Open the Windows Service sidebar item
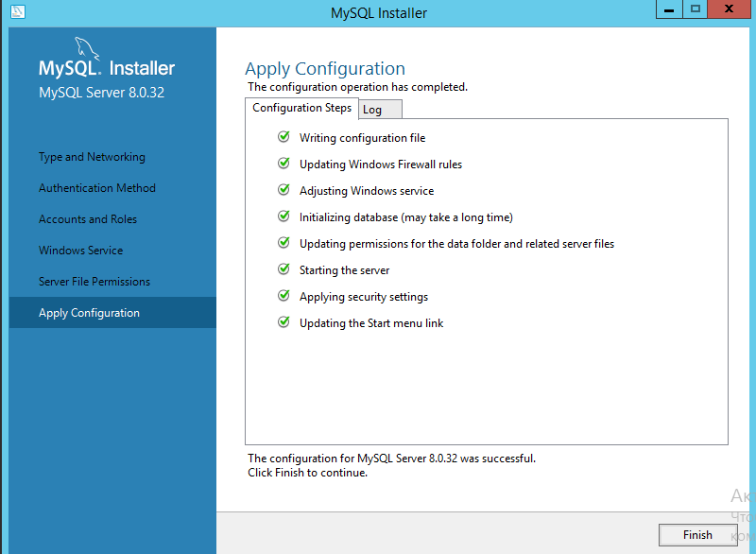This screenshot has height=554, width=756. point(80,251)
